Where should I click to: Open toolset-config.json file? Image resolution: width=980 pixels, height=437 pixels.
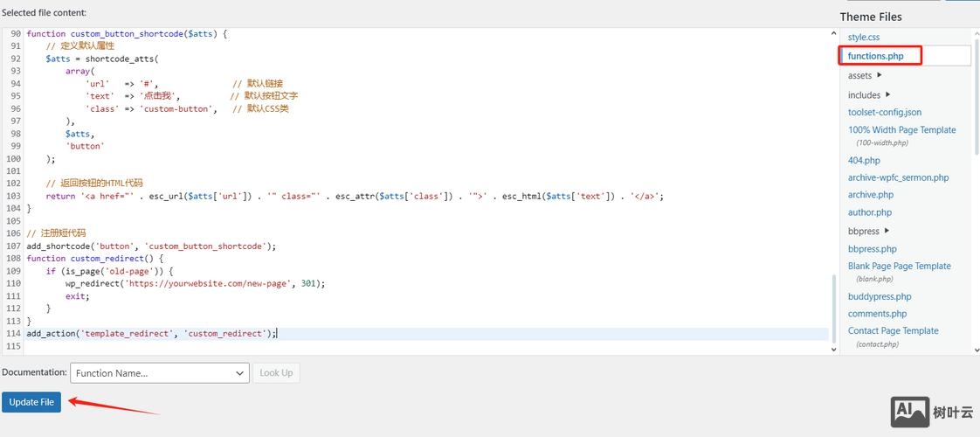(x=884, y=113)
